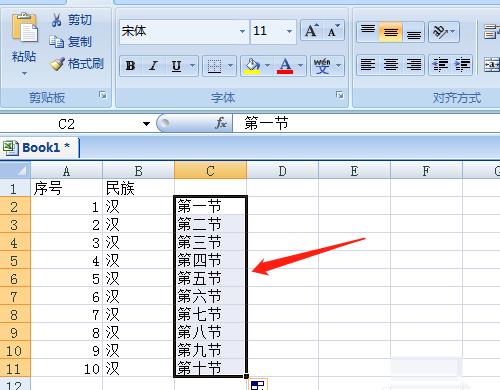The width and height of the screenshot is (500, 390).
Task: Click cell containing 第一节
Action: [210, 207]
